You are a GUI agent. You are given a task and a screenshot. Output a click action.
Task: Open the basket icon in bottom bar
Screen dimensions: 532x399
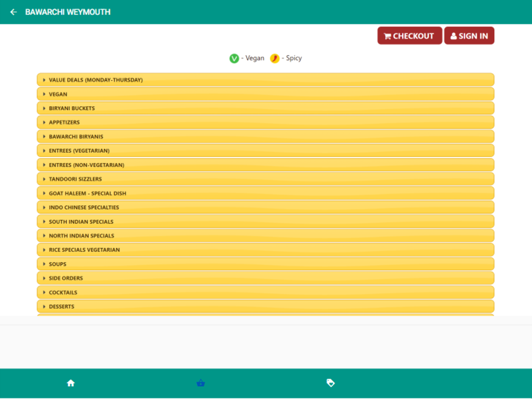(201, 383)
